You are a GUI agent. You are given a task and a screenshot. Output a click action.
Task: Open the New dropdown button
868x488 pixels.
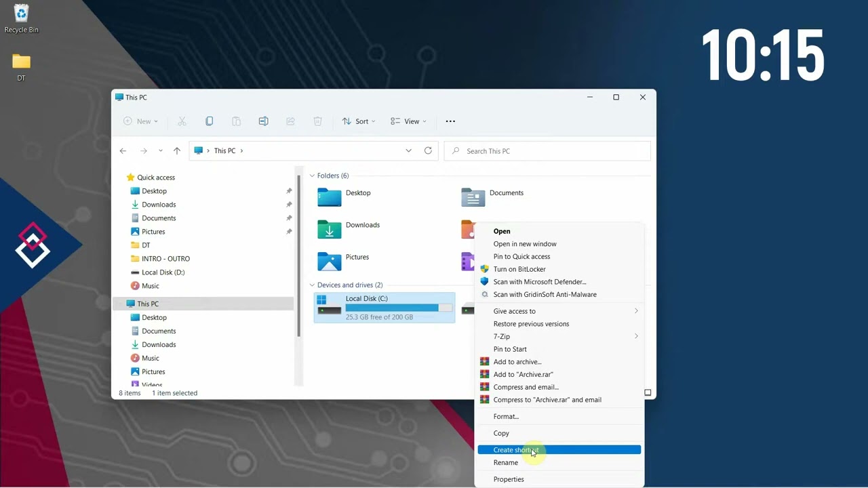pos(140,121)
